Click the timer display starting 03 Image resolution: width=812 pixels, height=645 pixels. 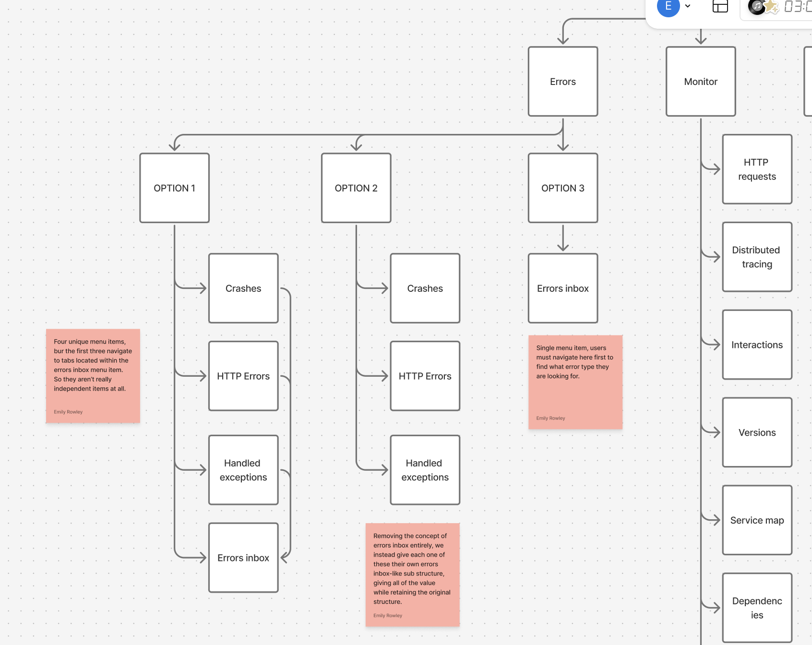(x=798, y=7)
